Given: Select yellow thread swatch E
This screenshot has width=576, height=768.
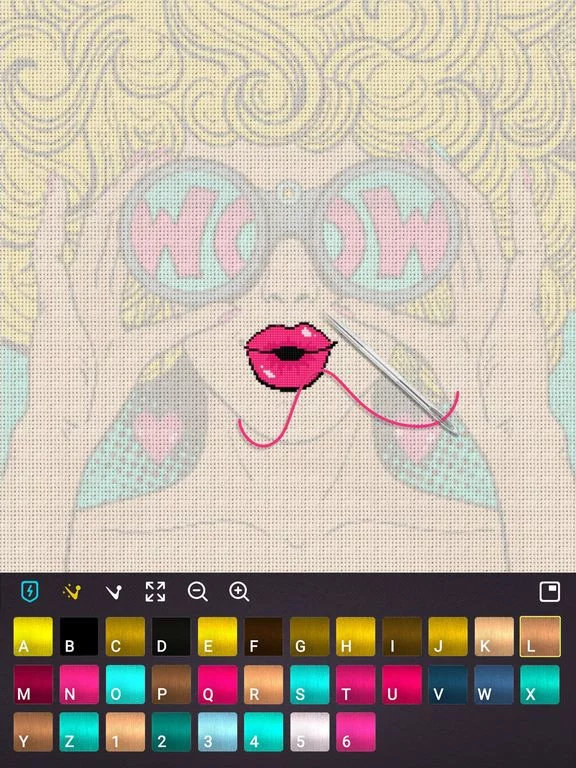Looking at the screenshot, I should coord(217,636).
